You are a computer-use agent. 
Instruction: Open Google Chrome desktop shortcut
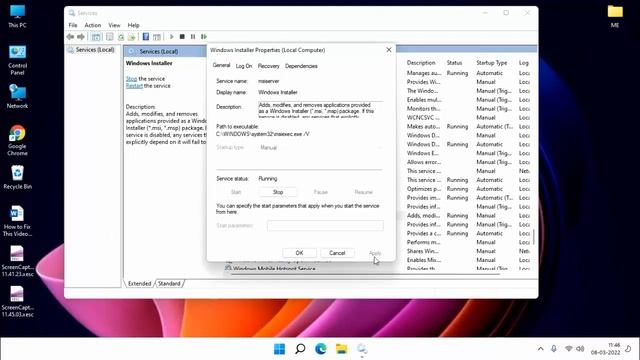17,140
